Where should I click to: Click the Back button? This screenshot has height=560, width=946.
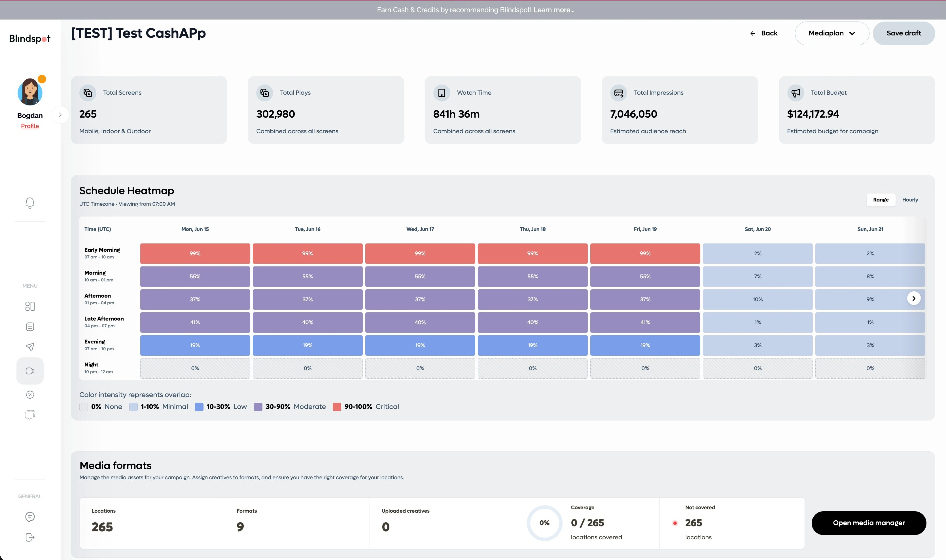tap(764, 33)
